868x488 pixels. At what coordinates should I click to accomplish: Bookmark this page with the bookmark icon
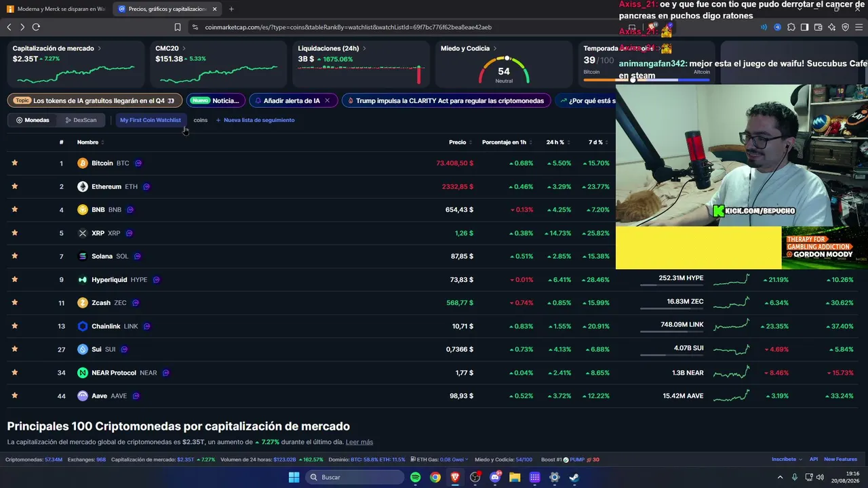click(x=178, y=27)
